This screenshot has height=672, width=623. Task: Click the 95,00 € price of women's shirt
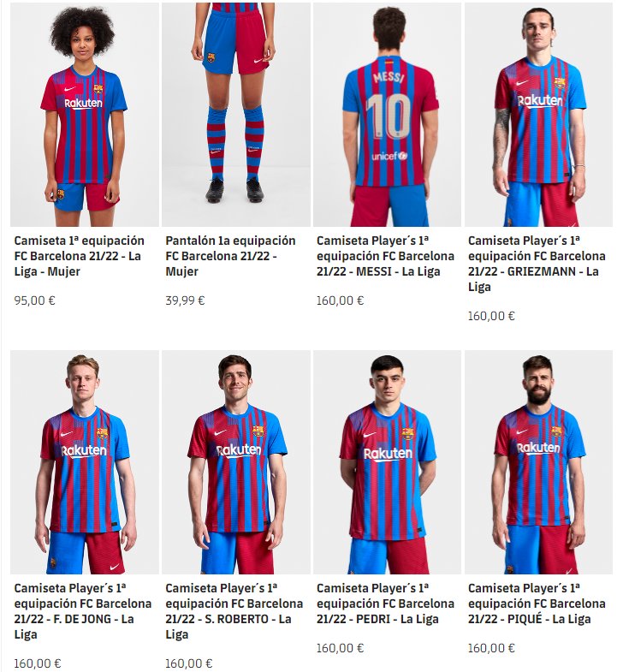(35, 300)
